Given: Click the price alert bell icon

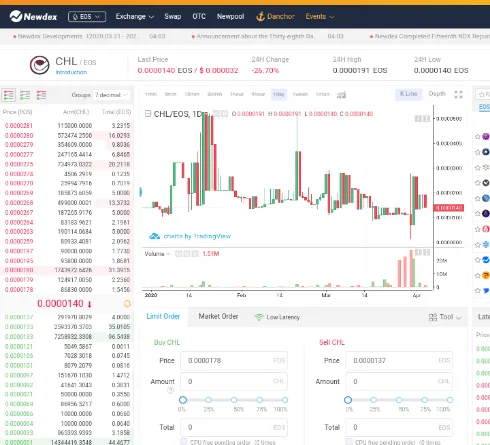Looking at the screenshot, I should click(127, 304).
